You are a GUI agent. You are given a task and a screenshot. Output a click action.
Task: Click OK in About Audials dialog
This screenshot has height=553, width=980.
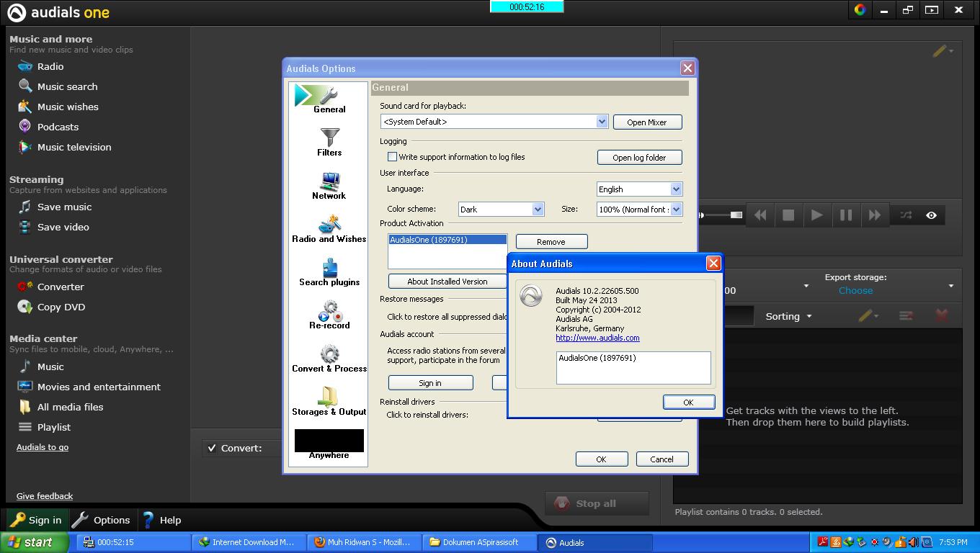point(688,403)
